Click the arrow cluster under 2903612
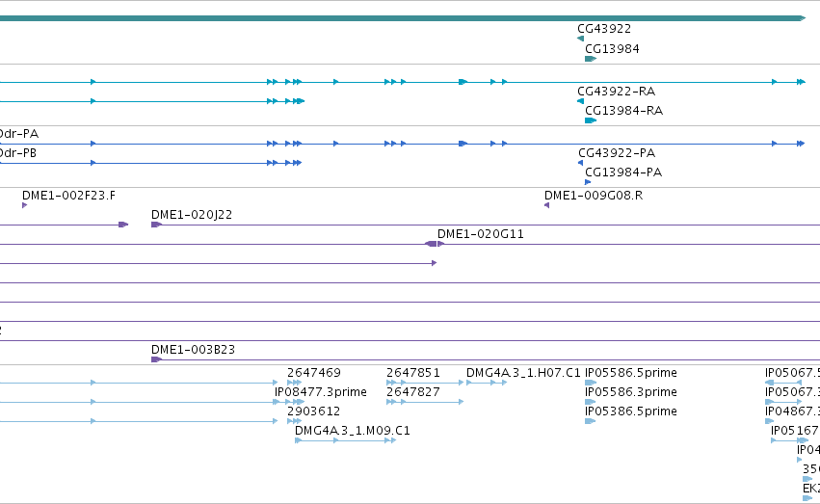The image size is (820, 504). (295, 421)
